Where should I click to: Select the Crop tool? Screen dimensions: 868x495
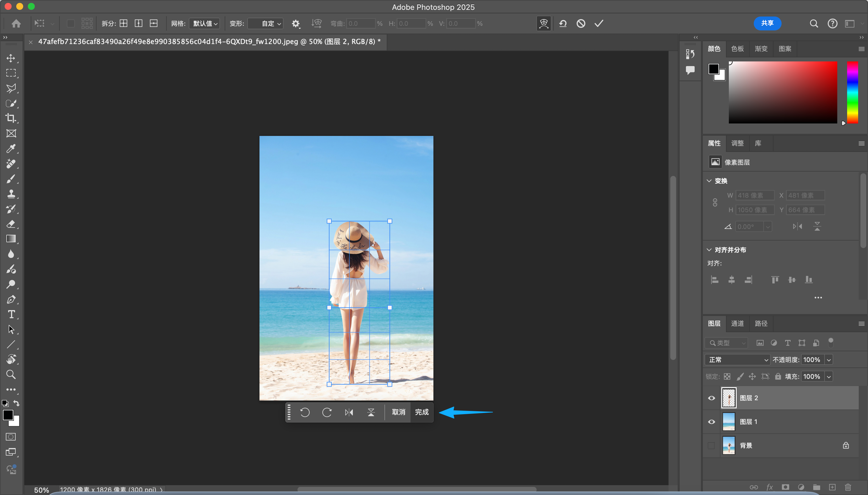click(x=11, y=118)
